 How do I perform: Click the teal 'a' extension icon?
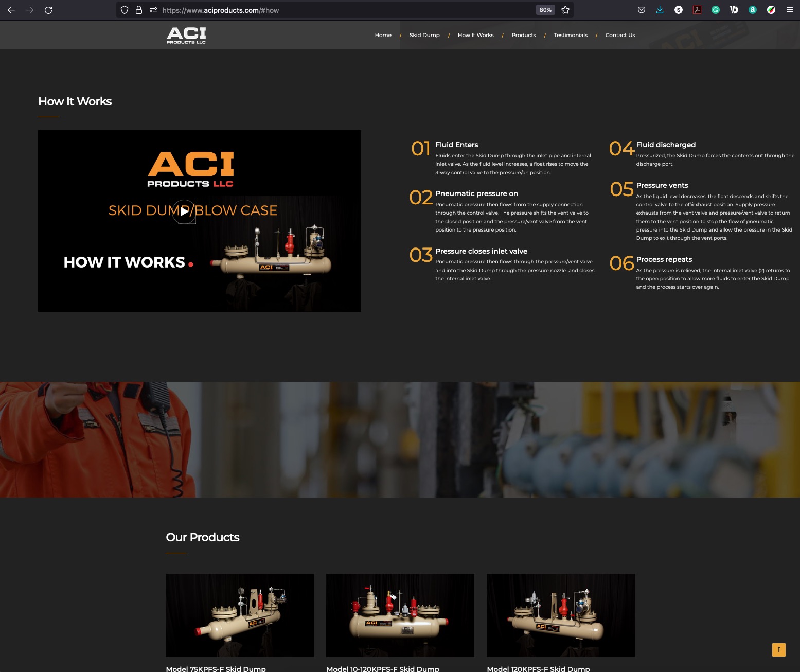click(x=753, y=10)
